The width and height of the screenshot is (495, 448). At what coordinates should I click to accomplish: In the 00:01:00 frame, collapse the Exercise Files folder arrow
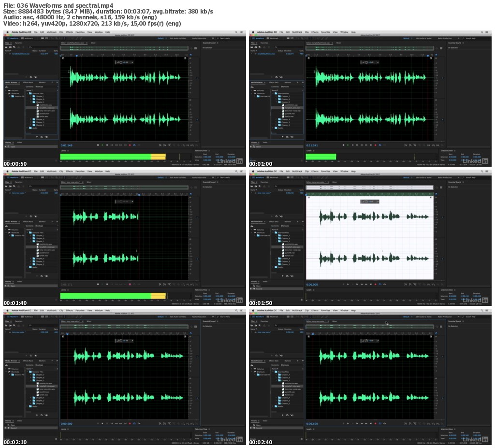pyautogui.click(x=273, y=93)
